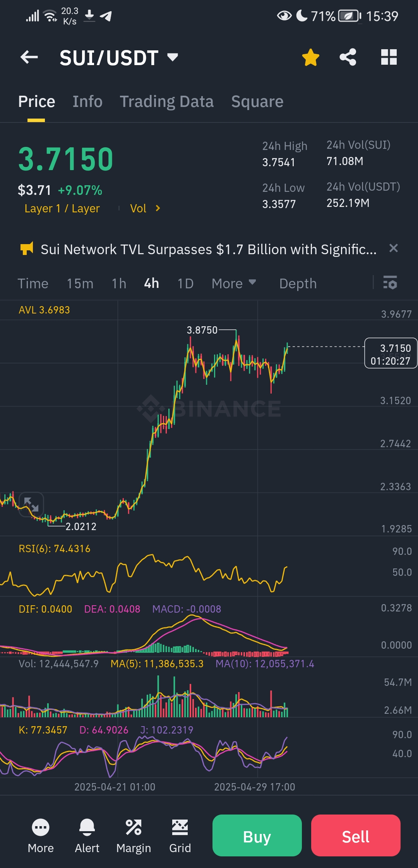Switch to the Price tab
The width and height of the screenshot is (418, 868).
point(36,102)
